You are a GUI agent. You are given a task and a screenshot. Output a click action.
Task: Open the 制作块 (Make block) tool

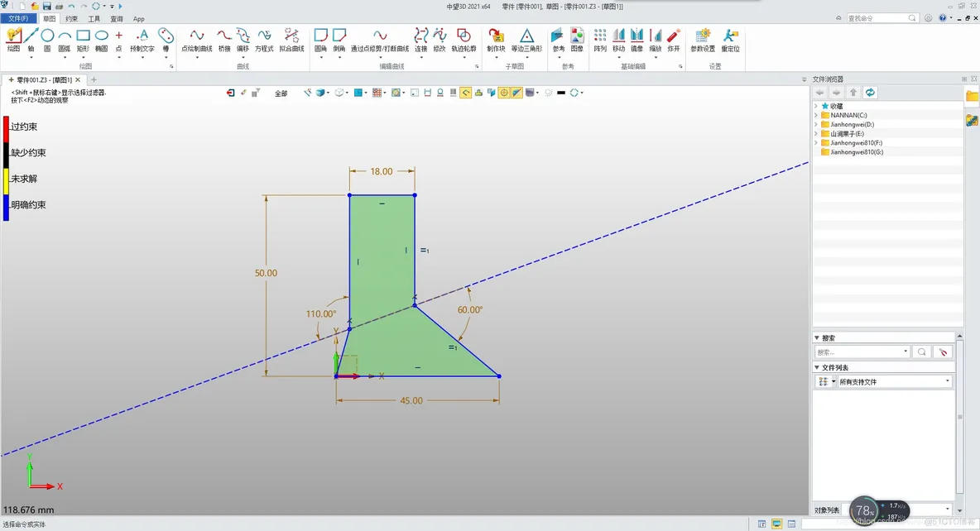[x=496, y=40]
